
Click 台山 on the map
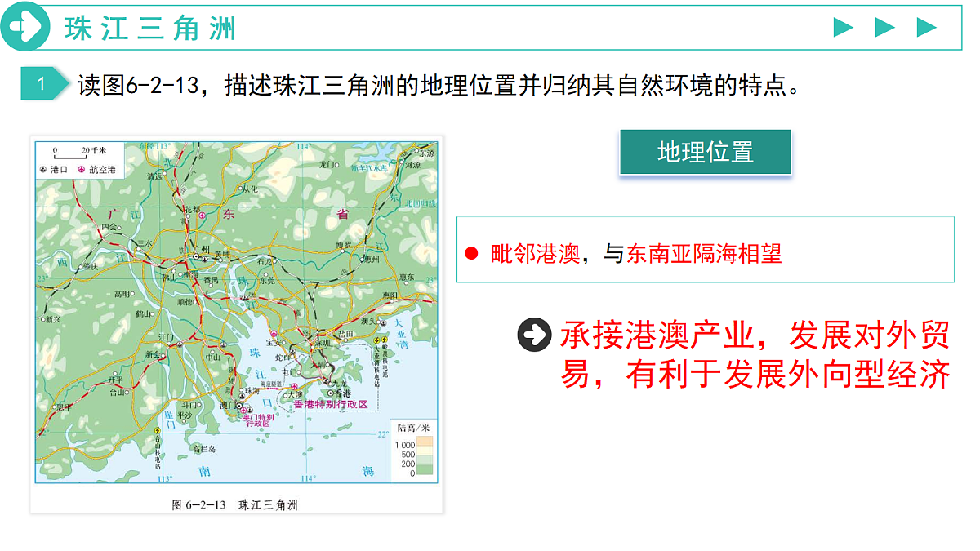[118, 392]
